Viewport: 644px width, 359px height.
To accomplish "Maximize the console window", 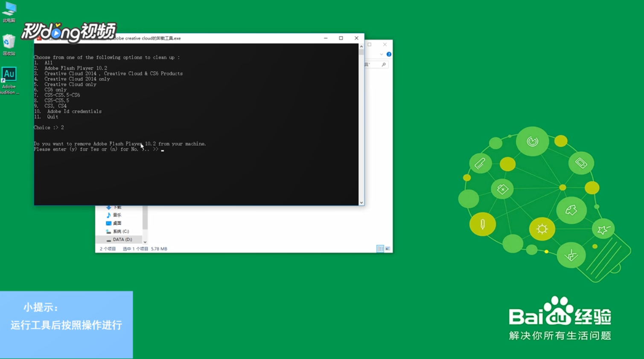I will [x=341, y=38].
